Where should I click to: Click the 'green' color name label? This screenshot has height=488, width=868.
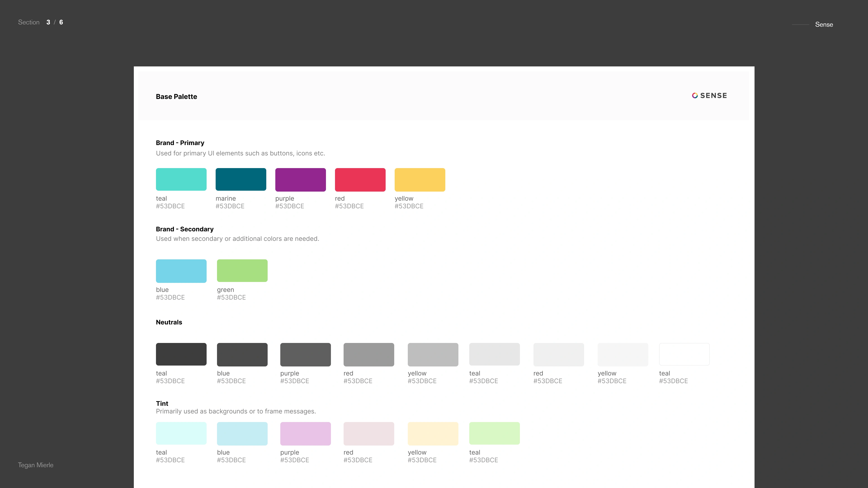point(225,290)
